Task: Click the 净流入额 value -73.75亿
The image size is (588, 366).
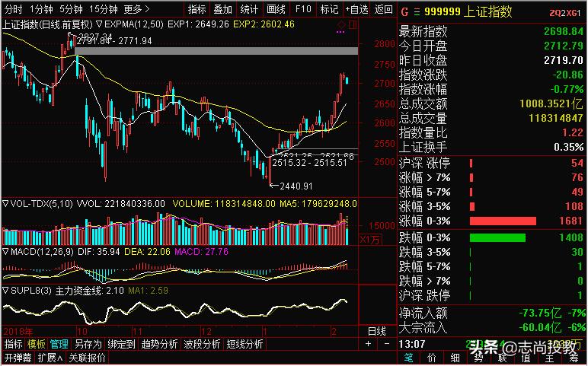Action: pos(539,313)
